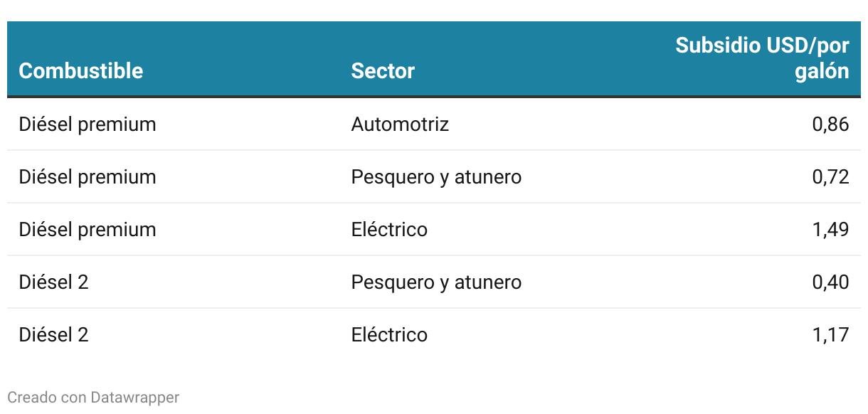868x414 pixels.
Task: Select Diésel premium in the Automotriz row
Action: click(88, 124)
